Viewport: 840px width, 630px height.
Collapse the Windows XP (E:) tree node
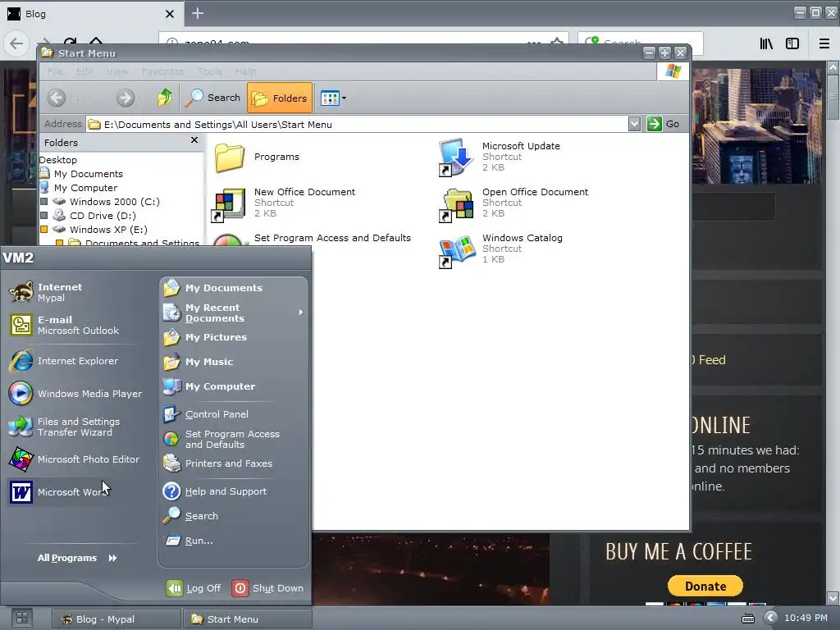(x=44, y=230)
